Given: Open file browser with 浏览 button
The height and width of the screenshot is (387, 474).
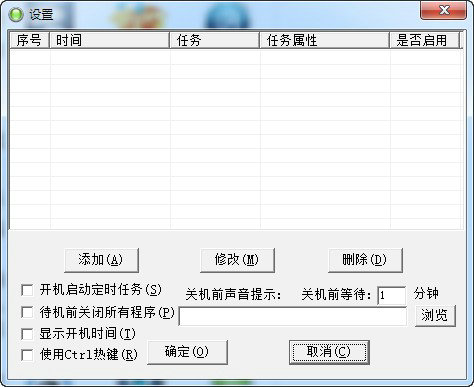Looking at the screenshot, I should pyautogui.click(x=435, y=316).
